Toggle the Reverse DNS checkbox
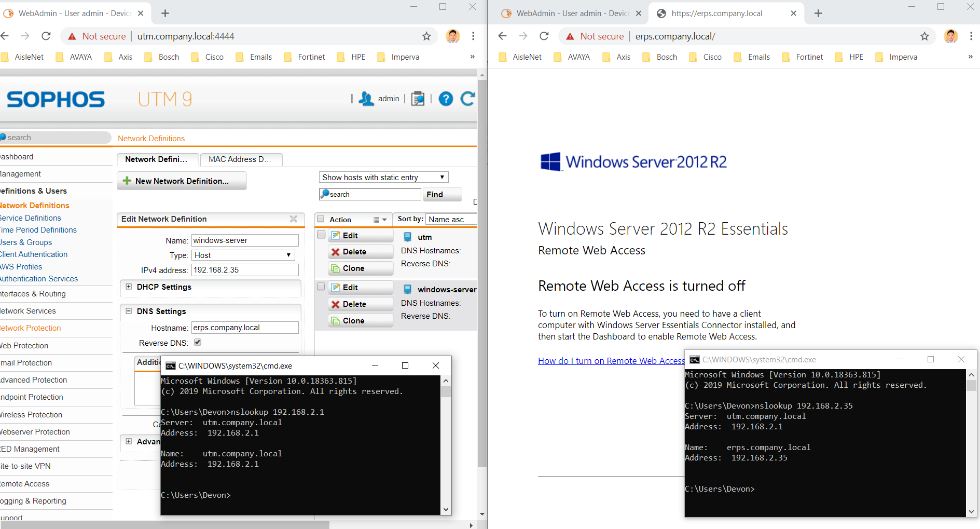The width and height of the screenshot is (980, 529). tap(198, 342)
